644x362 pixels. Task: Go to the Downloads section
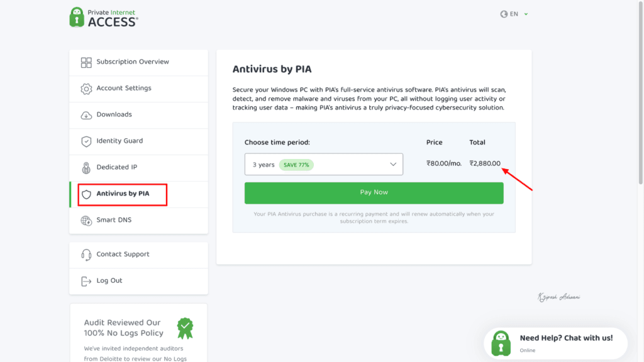point(139,115)
